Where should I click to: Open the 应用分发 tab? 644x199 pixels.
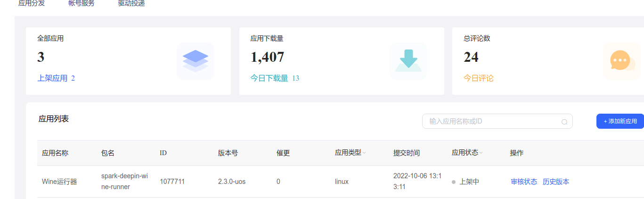tap(32, 3)
